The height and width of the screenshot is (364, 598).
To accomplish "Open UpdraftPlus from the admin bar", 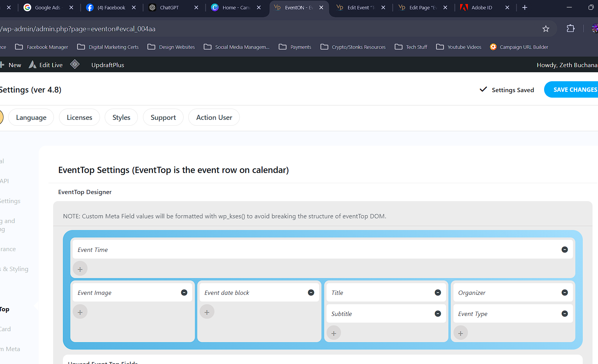I will click(108, 65).
